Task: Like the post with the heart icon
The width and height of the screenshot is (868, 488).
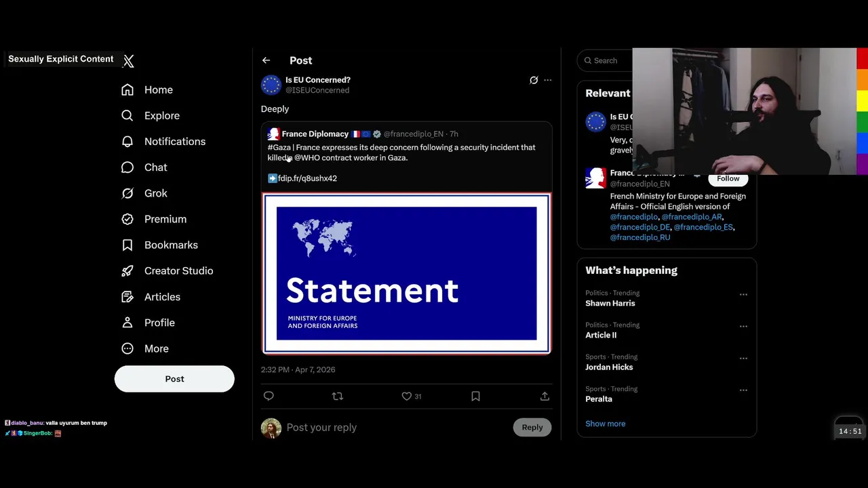Action: (406, 396)
